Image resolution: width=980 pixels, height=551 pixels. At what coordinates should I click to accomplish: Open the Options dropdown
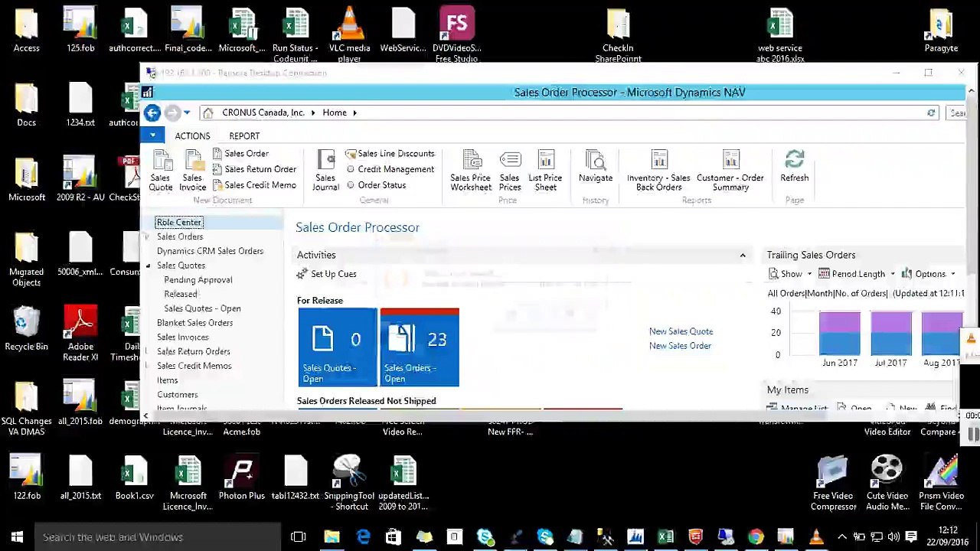pos(929,274)
